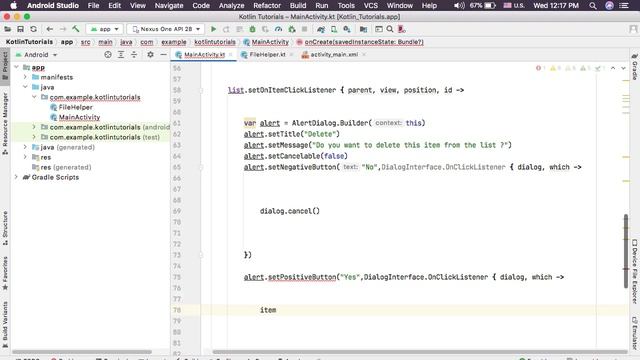Open Structure tool window
Image resolution: width=640 pixels, height=360 pixels.
coord(5,228)
